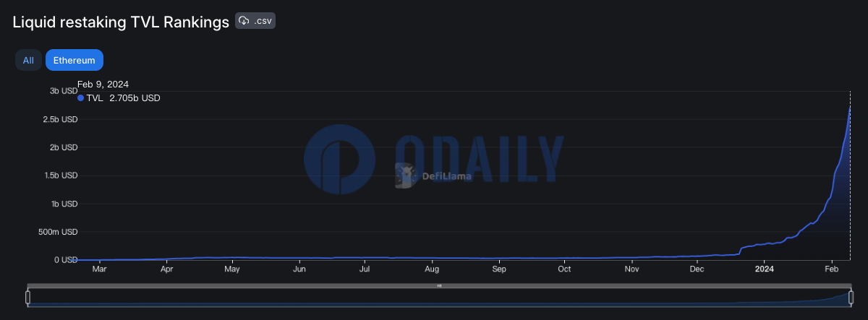The width and height of the screenshot is (868, 320).
Task: Click the right handle of the range slider
Action: 850,296
